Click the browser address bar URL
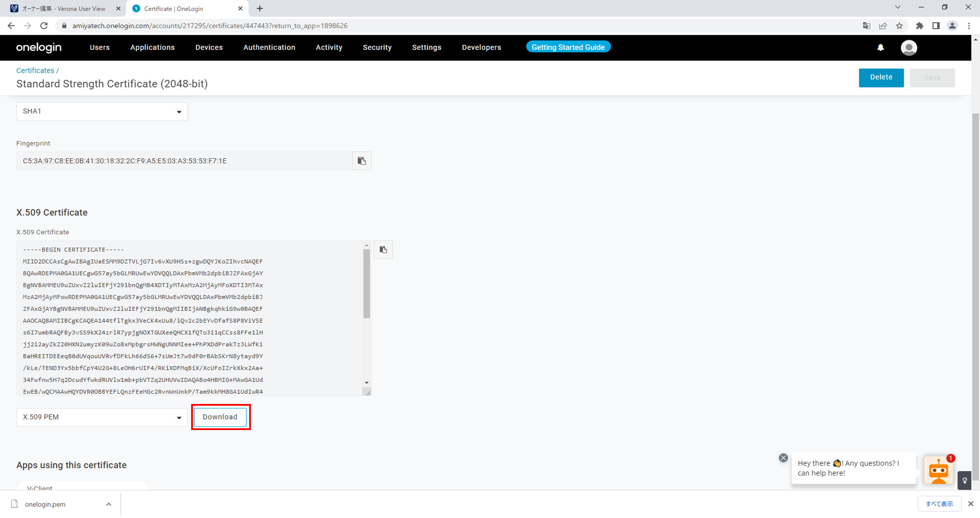 (x=210, y=25)
